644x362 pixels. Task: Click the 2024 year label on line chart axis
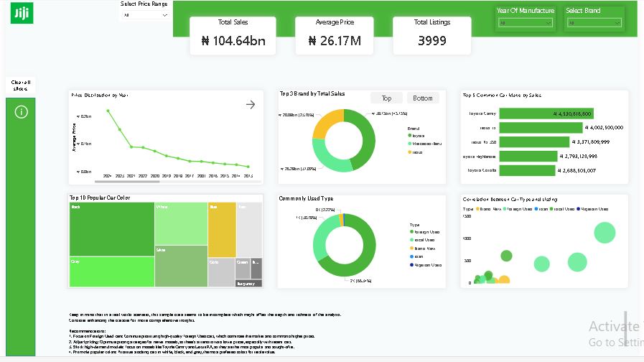point(107,176)
